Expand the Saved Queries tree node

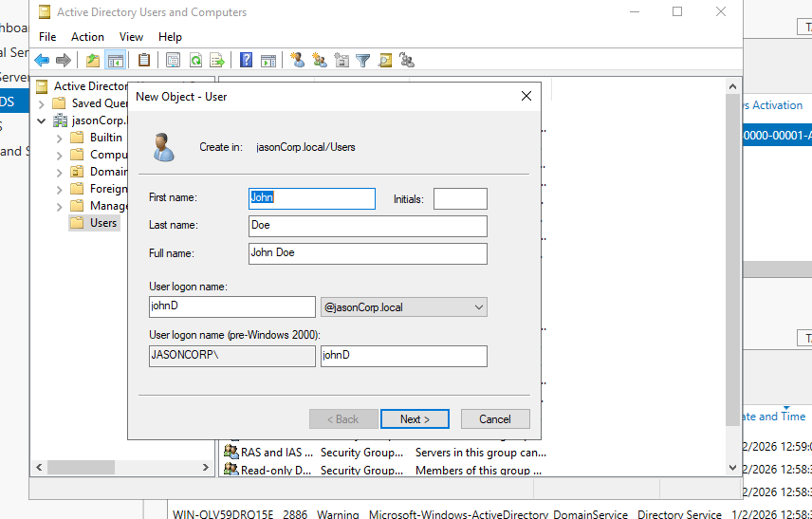pyautogui.click(x=42, y=104)
